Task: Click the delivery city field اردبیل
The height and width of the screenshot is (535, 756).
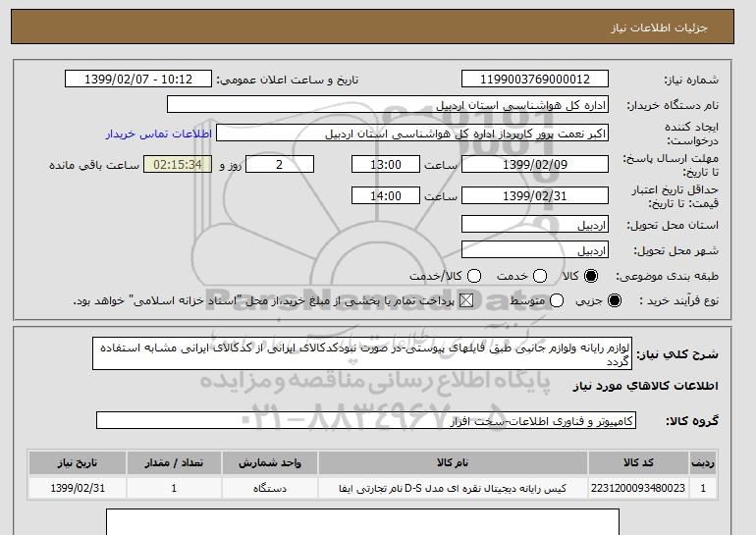Action: click(535, 250)
